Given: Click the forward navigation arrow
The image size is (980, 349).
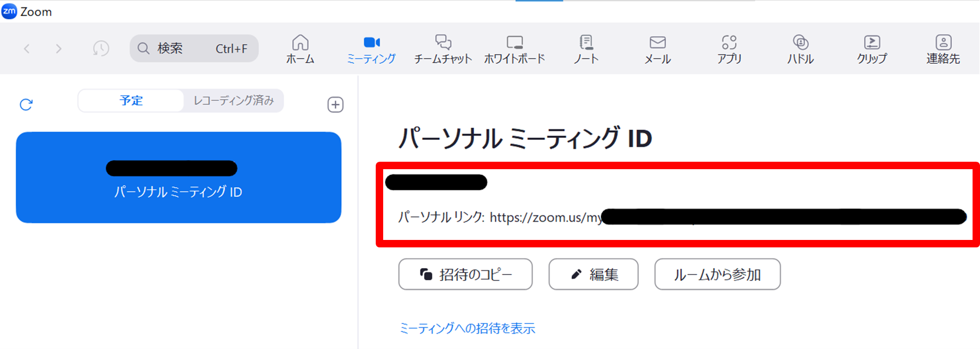Looking at the screenshot, I should (58, 49).
